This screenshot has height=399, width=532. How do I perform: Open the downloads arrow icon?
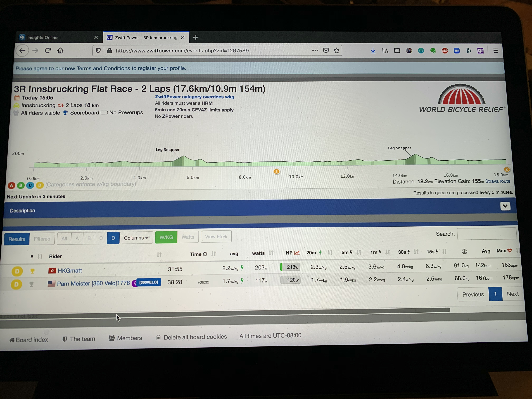(373, 51)
